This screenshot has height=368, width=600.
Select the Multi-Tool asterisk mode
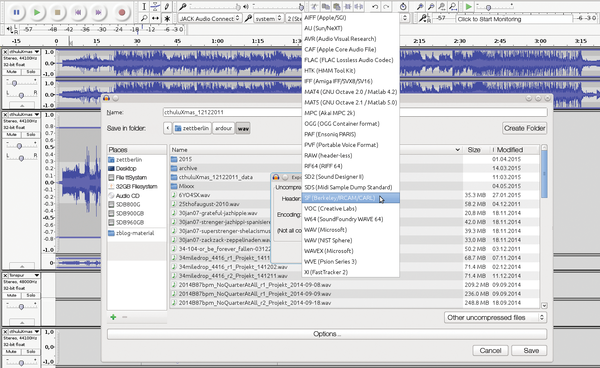pos(167,18)
